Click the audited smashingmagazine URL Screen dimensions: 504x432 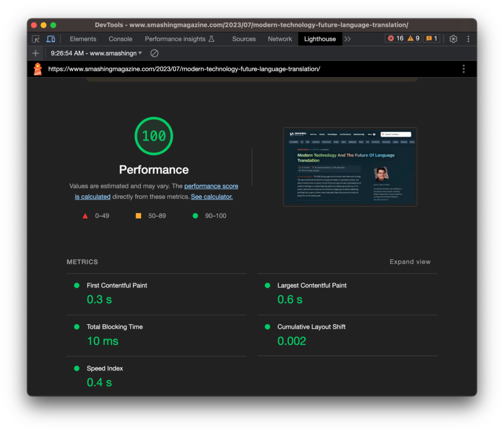tap(184, 69)
